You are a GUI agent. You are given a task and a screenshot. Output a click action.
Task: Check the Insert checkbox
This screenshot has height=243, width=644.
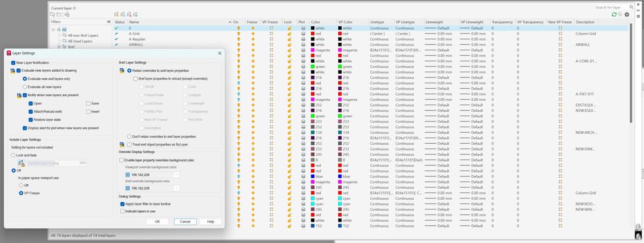coord(88,111)
